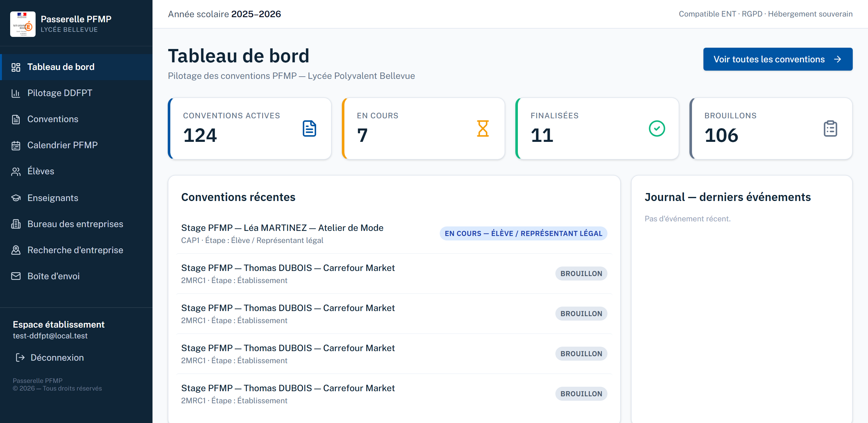868x423 pixels.
Task: Click "Compatible ENT · RGPD · Hébergement souverain" text
Action: (766, 14)
